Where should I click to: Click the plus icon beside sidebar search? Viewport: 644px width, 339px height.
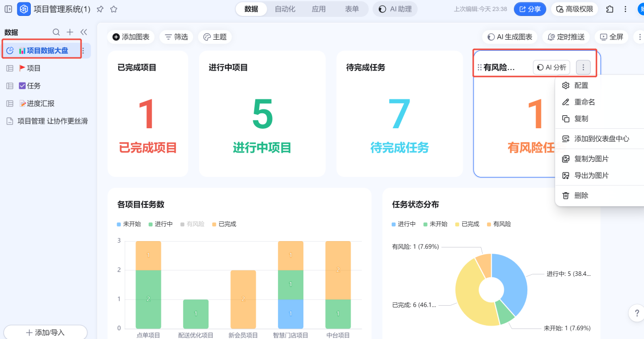click(70, 32)
